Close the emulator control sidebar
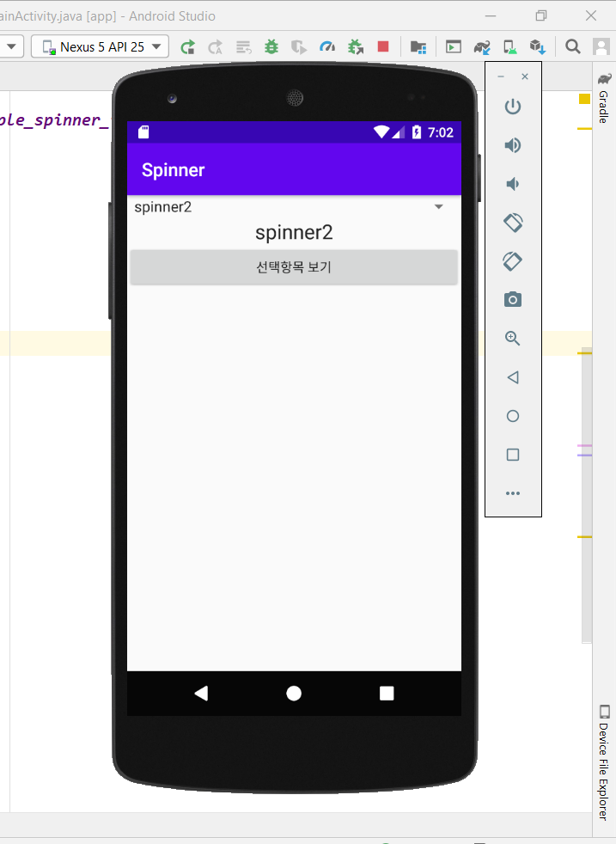The width and height of the screenshot is (616, 844). tap(525, 77)
